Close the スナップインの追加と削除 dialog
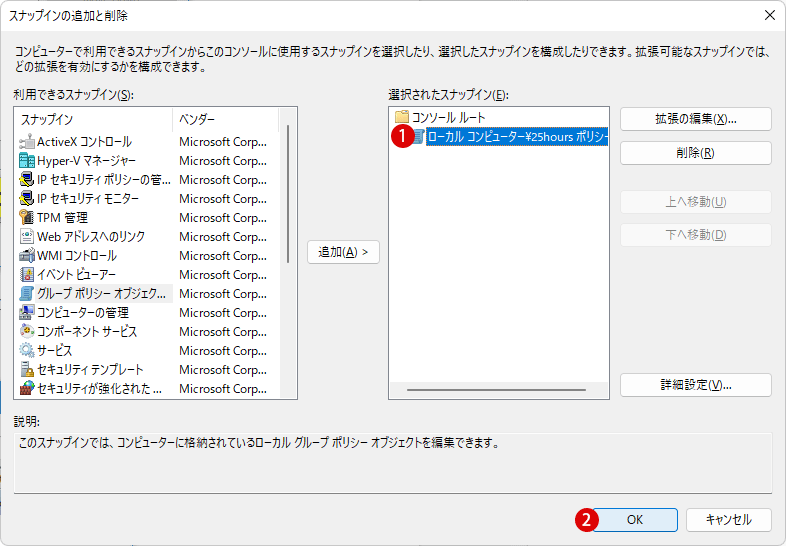The width and height of the screenshot is (786, 546). click(770, 15)
